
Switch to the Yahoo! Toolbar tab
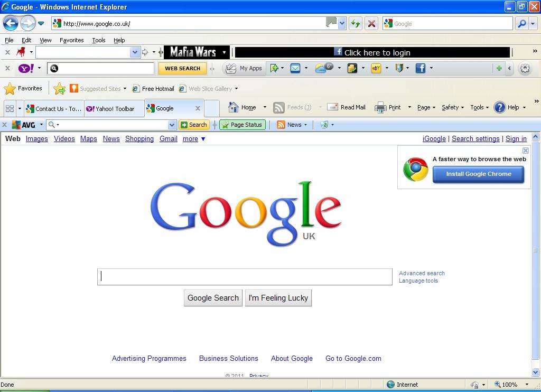[x=114, y=108]
